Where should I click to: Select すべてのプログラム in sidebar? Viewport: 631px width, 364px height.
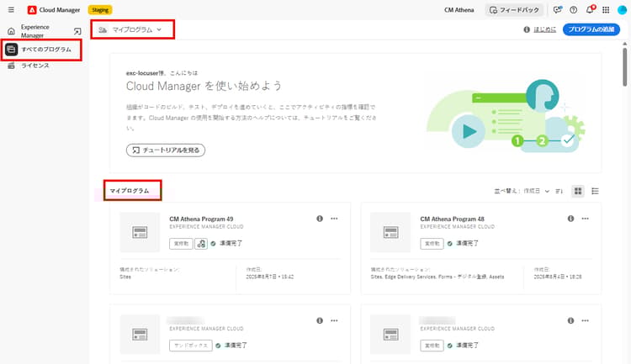click(41, 50)
